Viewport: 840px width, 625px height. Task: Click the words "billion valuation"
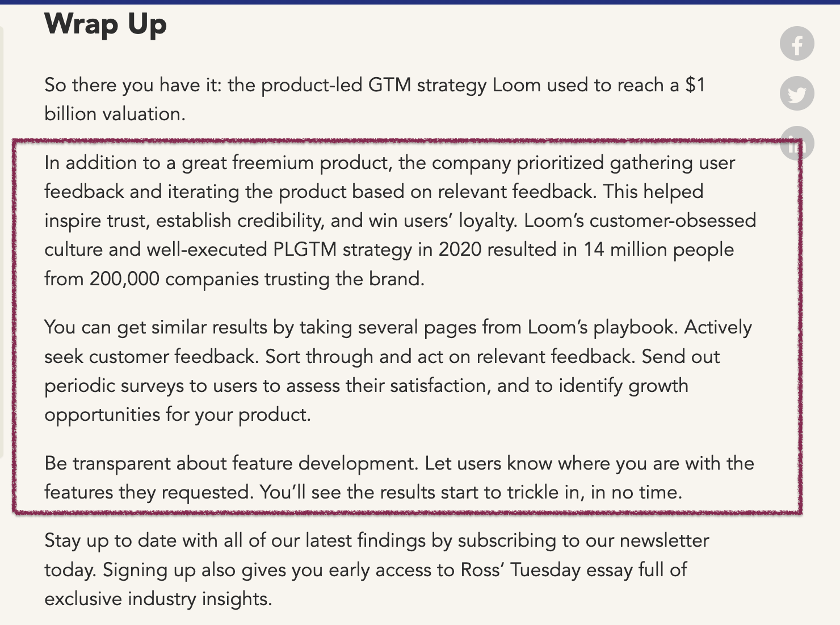coord(115,114)
